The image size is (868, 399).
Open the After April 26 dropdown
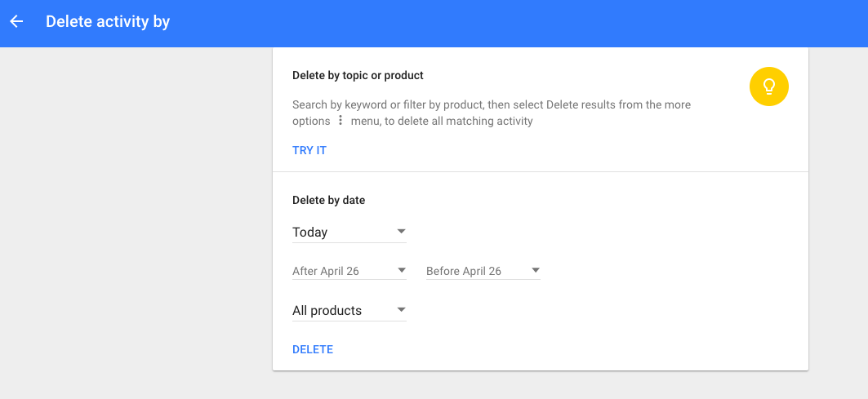pyautogui.click(x=349, y=271)
